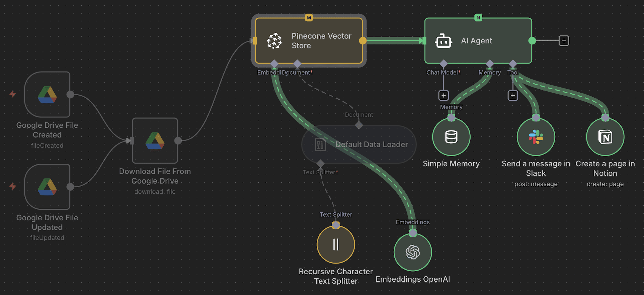Click the Memory diamond port on AI Agent

(x=490, y=64)
